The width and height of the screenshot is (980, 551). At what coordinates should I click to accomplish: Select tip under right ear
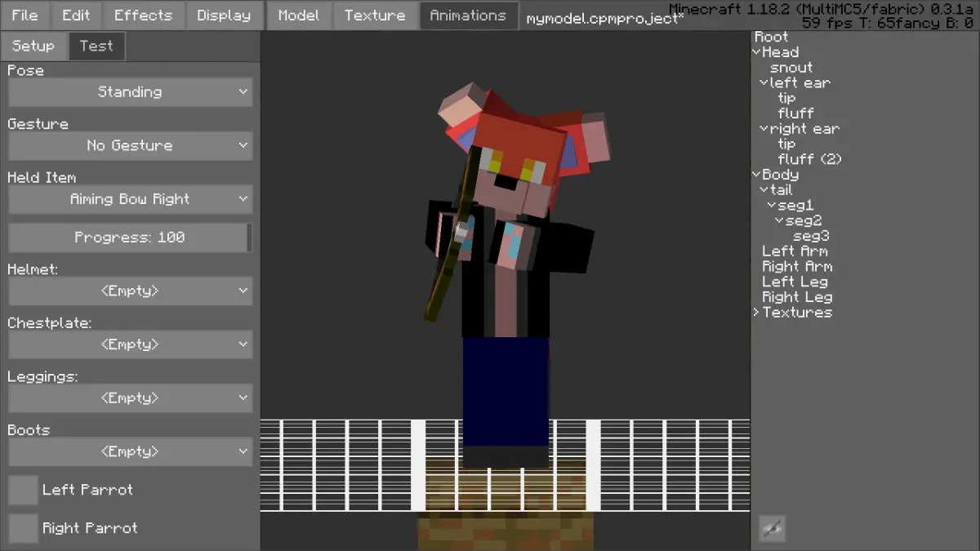tap(786, 144)
